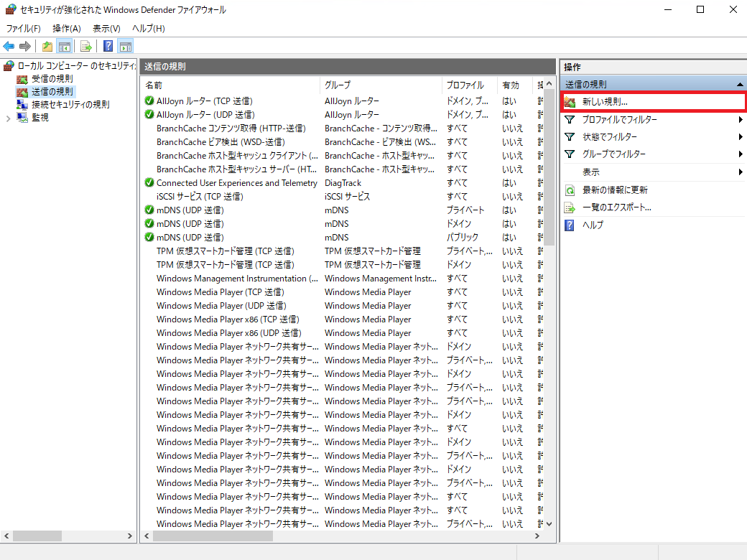Screen dimensions: 747x560
Task: Select the 監視 monitor icon in the tree
Action: [x=22, y=118]
